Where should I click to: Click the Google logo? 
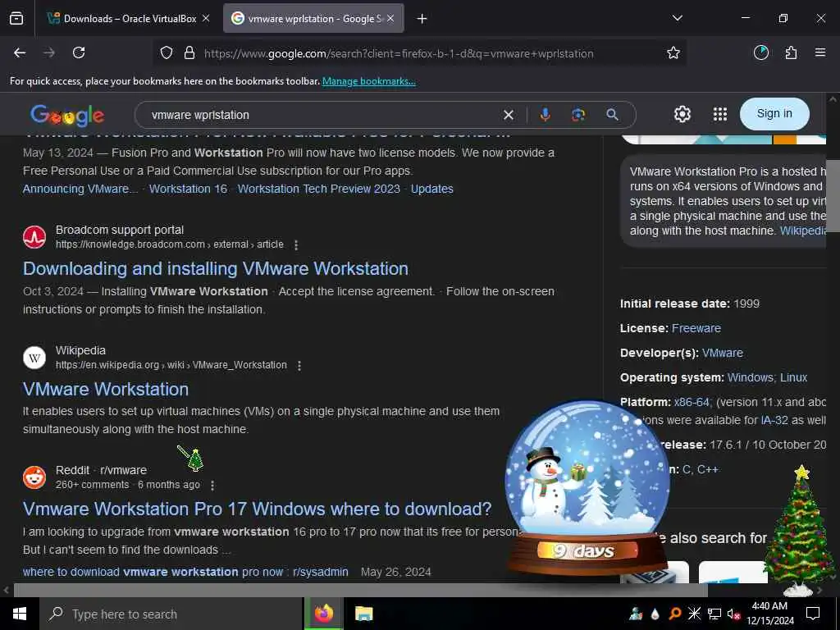pyautogui.click(x=67, y=115)
